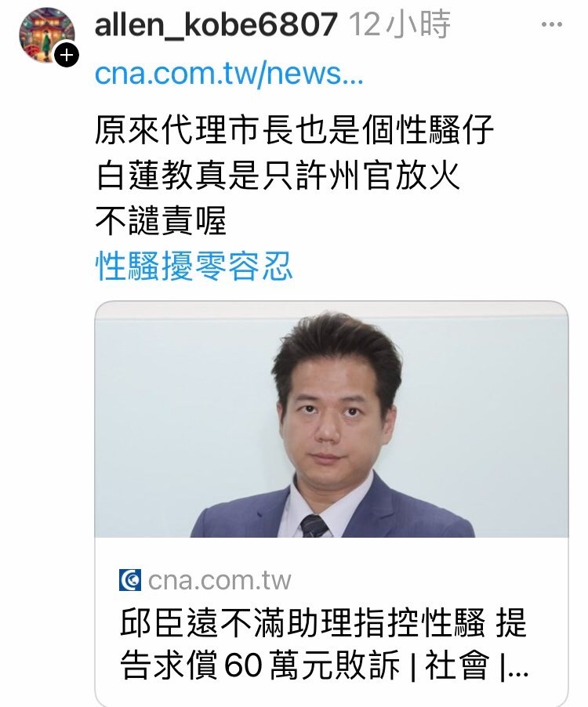Viewport: 588px width, 707px height.
Task: Click the 社會 category text in headline
Action: pyautogui.click(x=457, y=665)
